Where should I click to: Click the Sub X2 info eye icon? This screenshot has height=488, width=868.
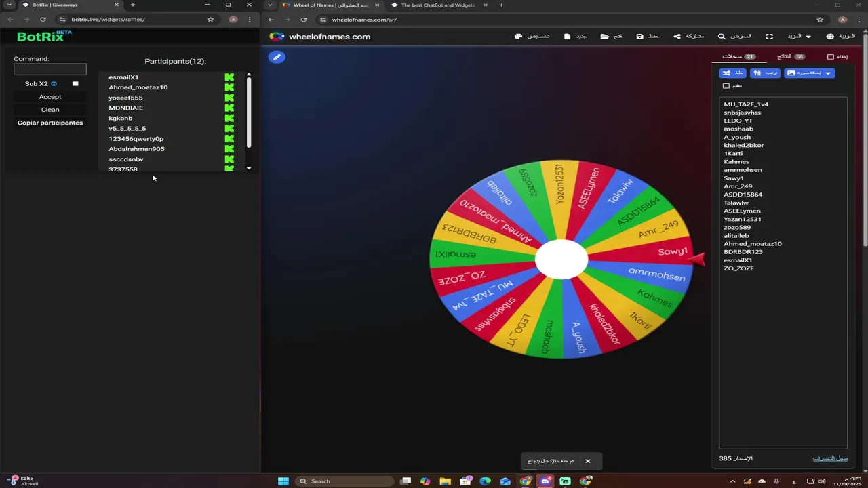pos(54,84)
